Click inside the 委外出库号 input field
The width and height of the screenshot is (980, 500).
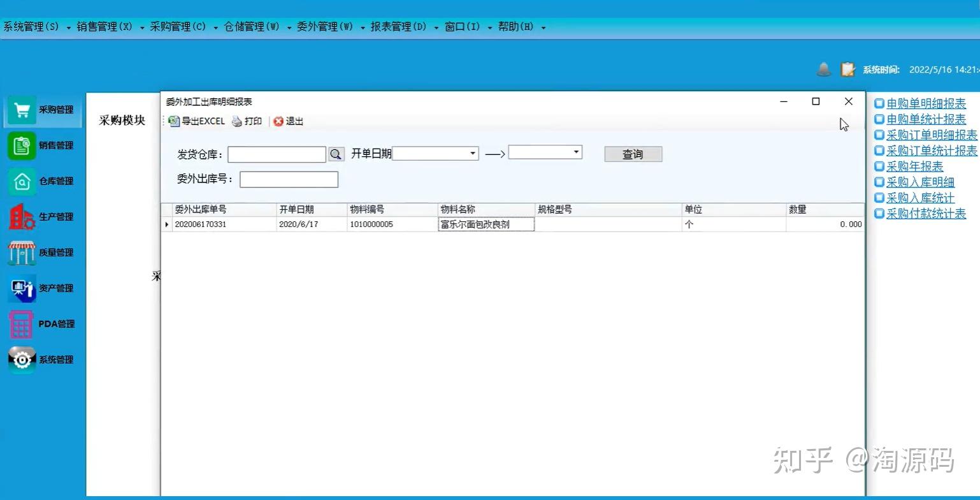pyautogui.click(x=288, y=179)
